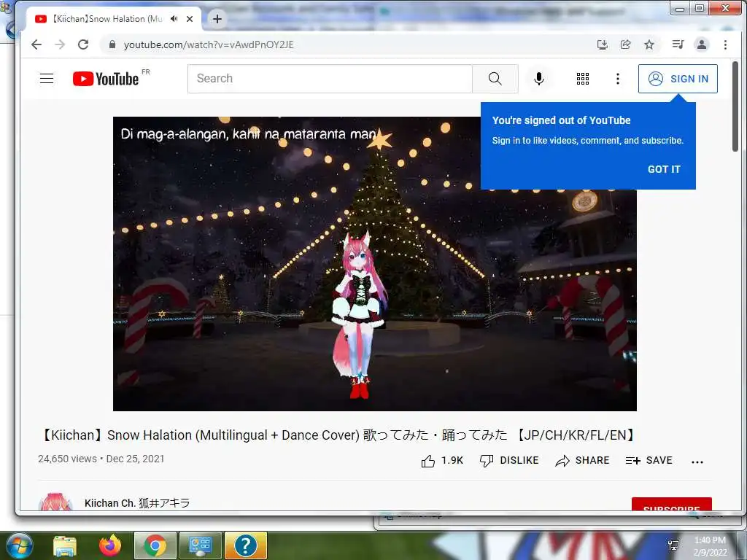
Task: Click the SIGN IN button
Action: (x=678, y=79)
